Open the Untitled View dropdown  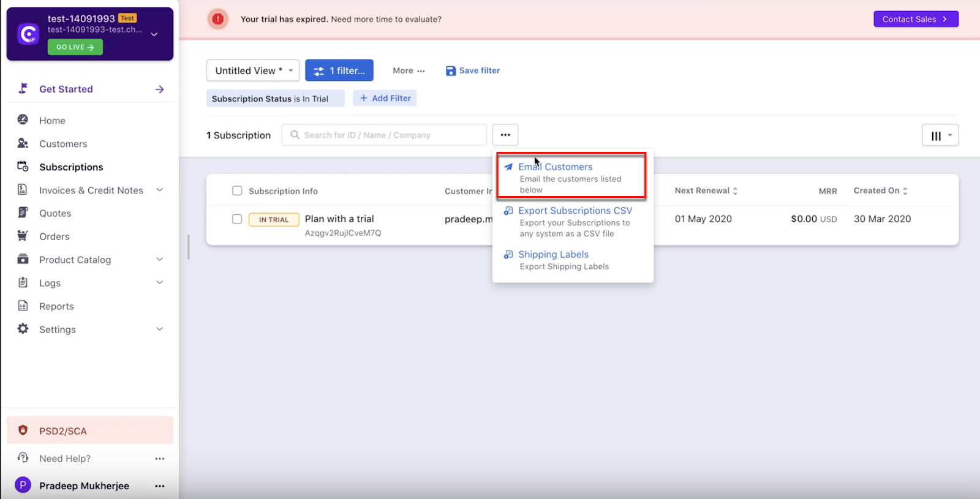pos(252,71)
